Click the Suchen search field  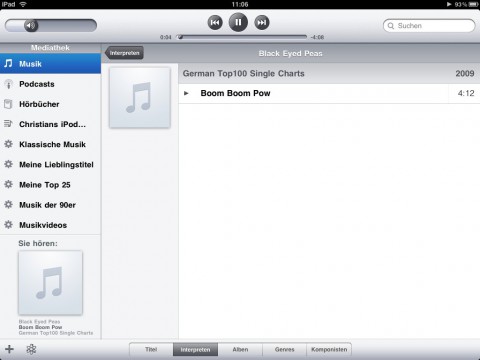(x=429, y=26)
